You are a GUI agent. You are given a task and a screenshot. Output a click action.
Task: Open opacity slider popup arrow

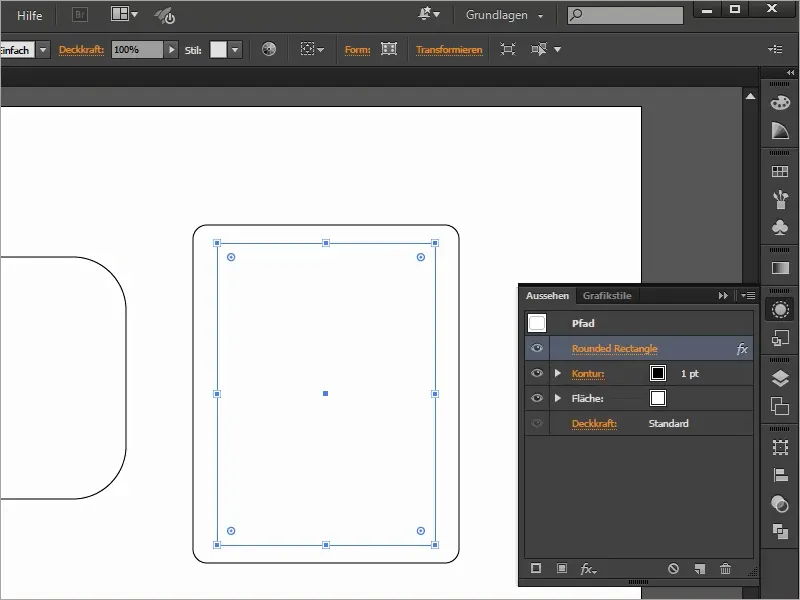[171, 49]
